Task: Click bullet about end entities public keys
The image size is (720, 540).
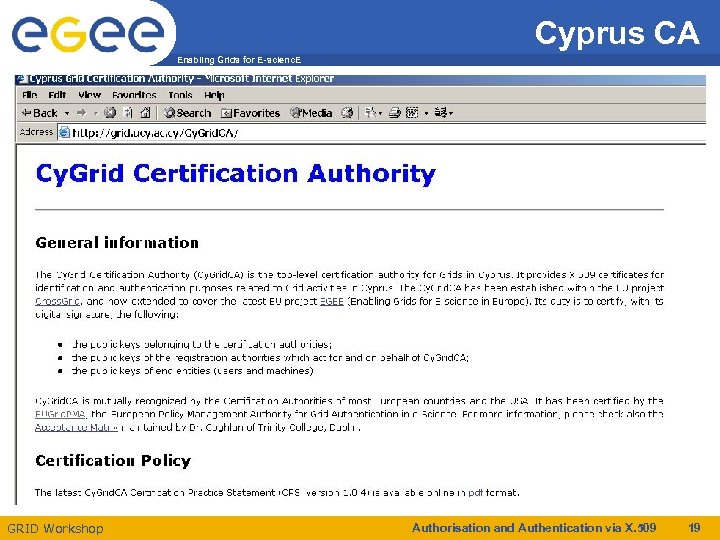Action: click(x=192, y=371)
